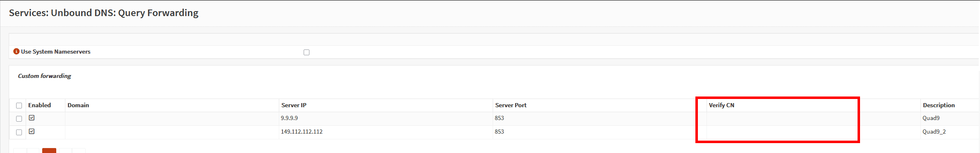Sort table by Enabled column header
The image size is (980, 153).
tap(40, 105)
